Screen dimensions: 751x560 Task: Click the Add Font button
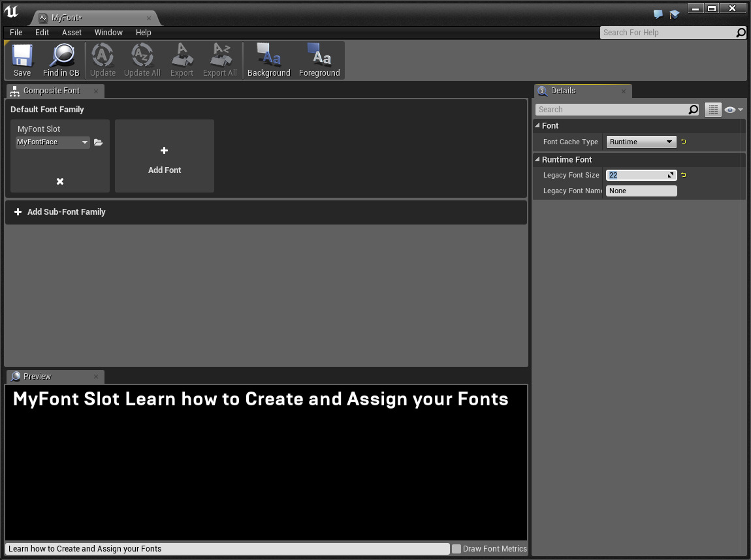(164, 156)
